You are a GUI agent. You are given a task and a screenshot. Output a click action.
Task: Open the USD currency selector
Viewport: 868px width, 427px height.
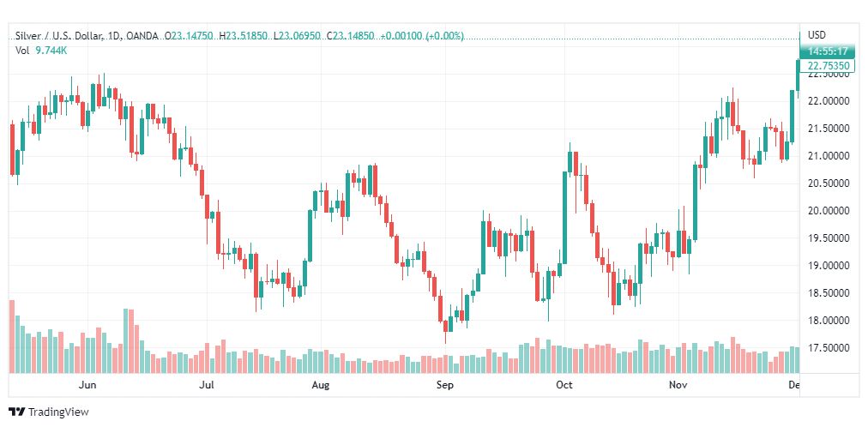click(x=817, y=35)
